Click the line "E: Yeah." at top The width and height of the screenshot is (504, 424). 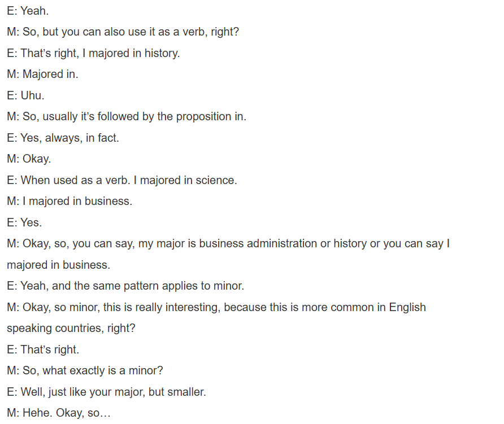tap(28, 11)
